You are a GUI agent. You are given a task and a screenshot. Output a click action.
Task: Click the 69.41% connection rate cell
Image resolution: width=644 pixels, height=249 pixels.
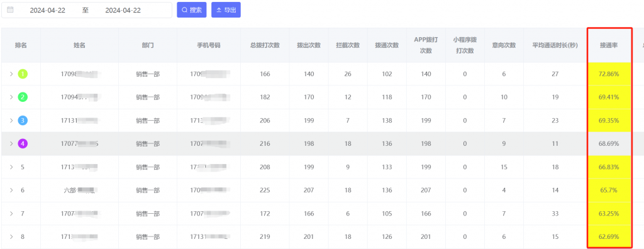(x=609, y=97)
